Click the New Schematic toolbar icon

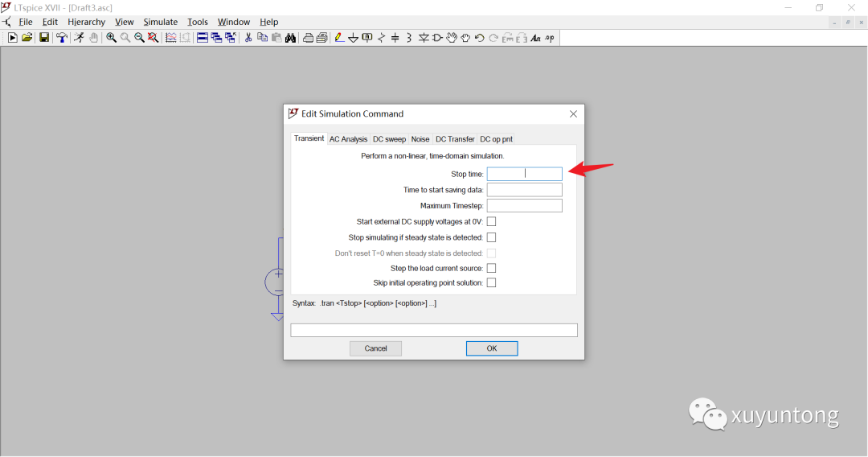point(12,38)
